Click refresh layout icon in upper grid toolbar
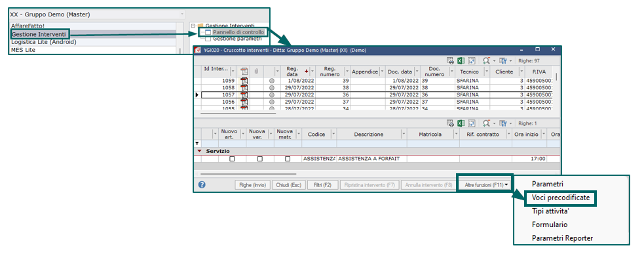The width and height of the screenshot is (644, 254). tap(472, 60)
